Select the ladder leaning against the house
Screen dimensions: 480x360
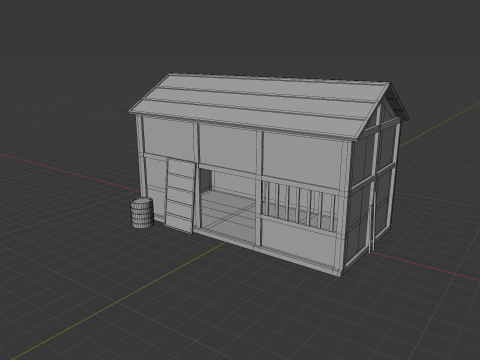click(180, 196)
